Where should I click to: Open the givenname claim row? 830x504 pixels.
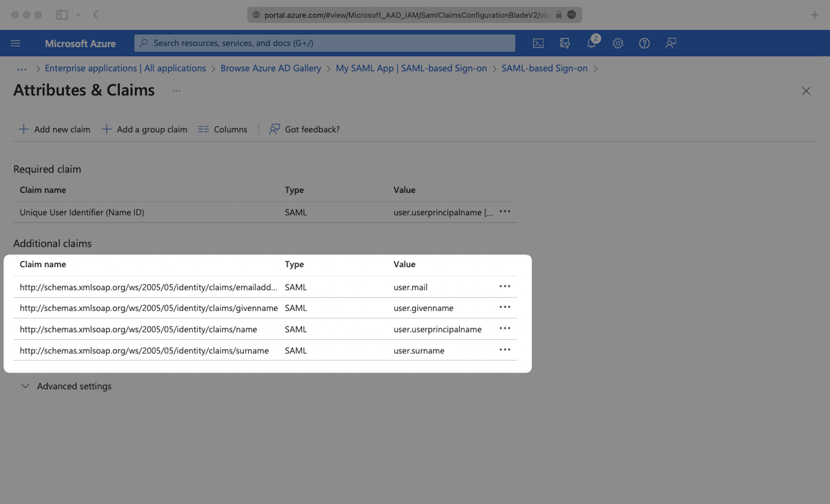[148, 308]
